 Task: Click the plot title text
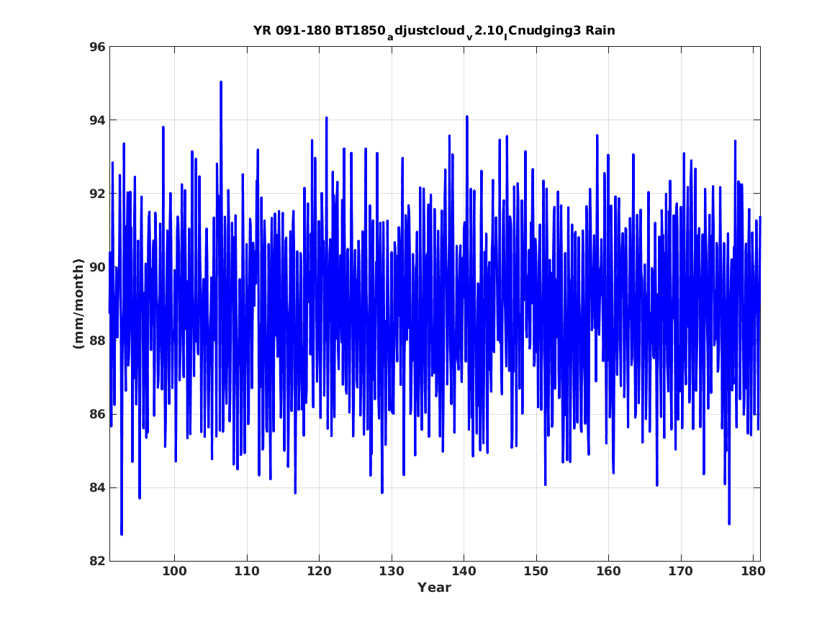tap(434, 31)
